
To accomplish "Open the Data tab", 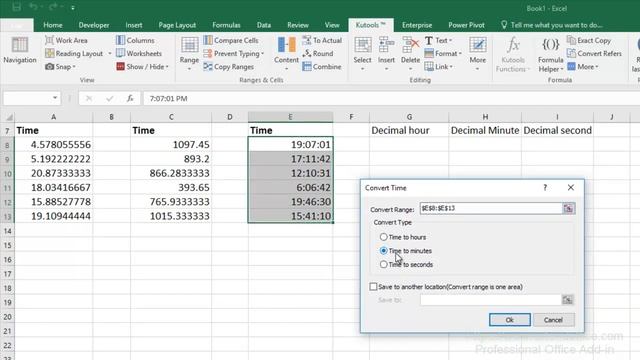I will coord(264,25).
